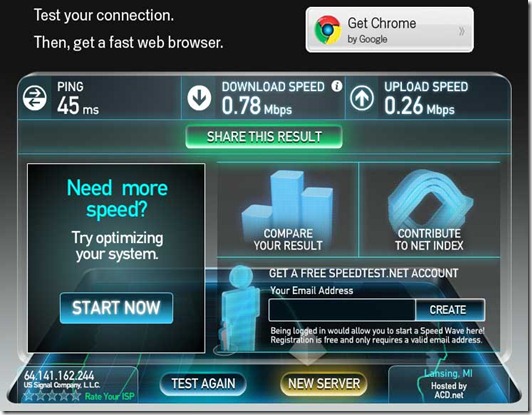Click the IP address 64.141.162.244
The width and height of the screenshot is (532, 415).
59,375
